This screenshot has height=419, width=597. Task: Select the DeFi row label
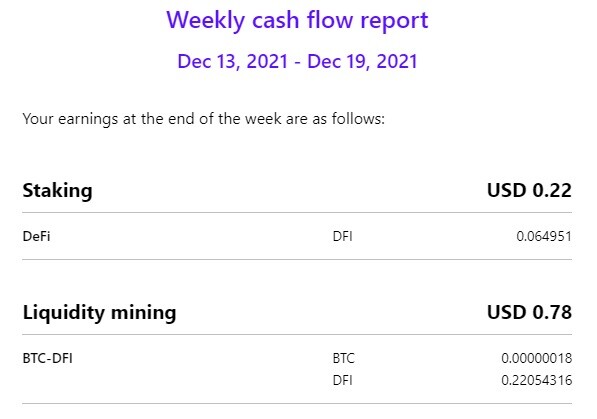pyautogui.click(x=37, y=237)
